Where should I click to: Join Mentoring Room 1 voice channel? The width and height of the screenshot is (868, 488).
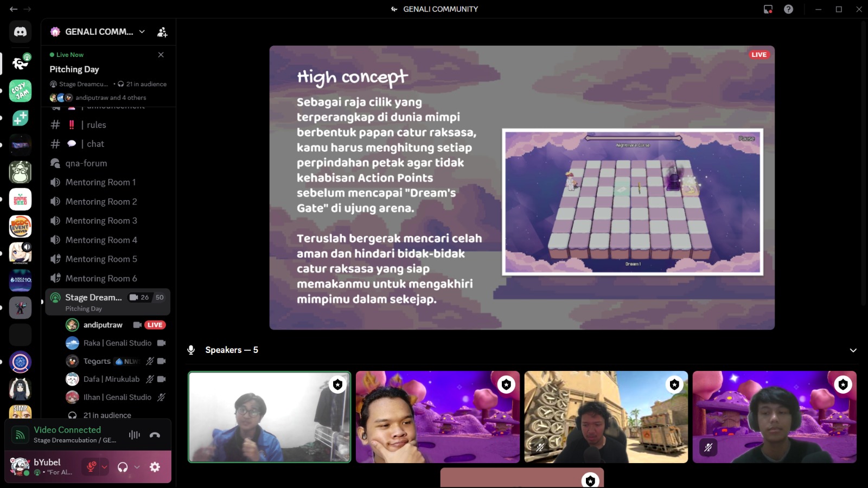coord(108,182)
